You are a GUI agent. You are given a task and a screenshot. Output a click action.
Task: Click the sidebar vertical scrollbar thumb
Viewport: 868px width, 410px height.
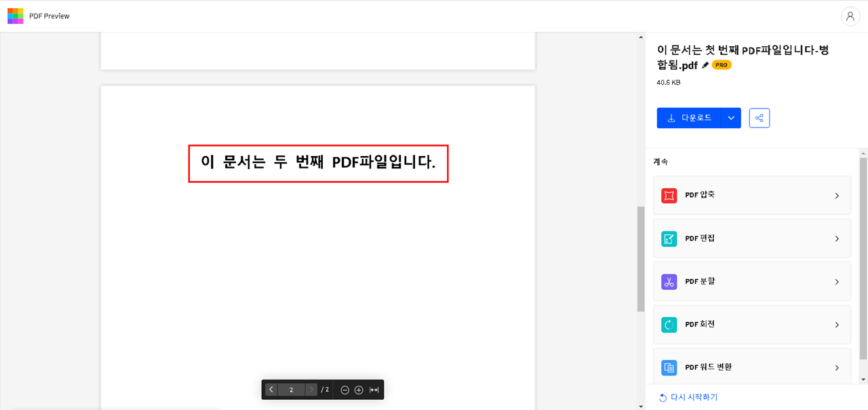point(863,258)
